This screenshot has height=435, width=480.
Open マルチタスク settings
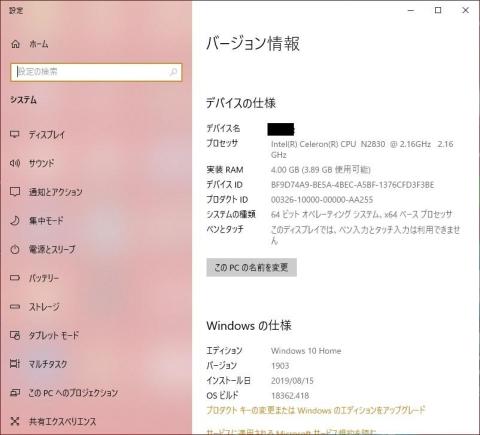pyautogui.click(x=48, y=364)
